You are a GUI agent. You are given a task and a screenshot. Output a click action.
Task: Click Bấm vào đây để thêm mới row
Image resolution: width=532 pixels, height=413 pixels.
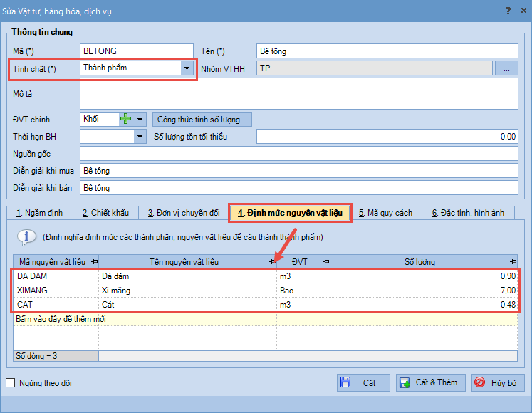pos(266,319)
